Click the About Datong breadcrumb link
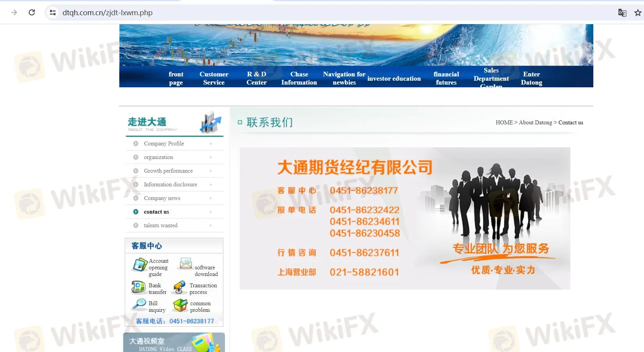 535,122
